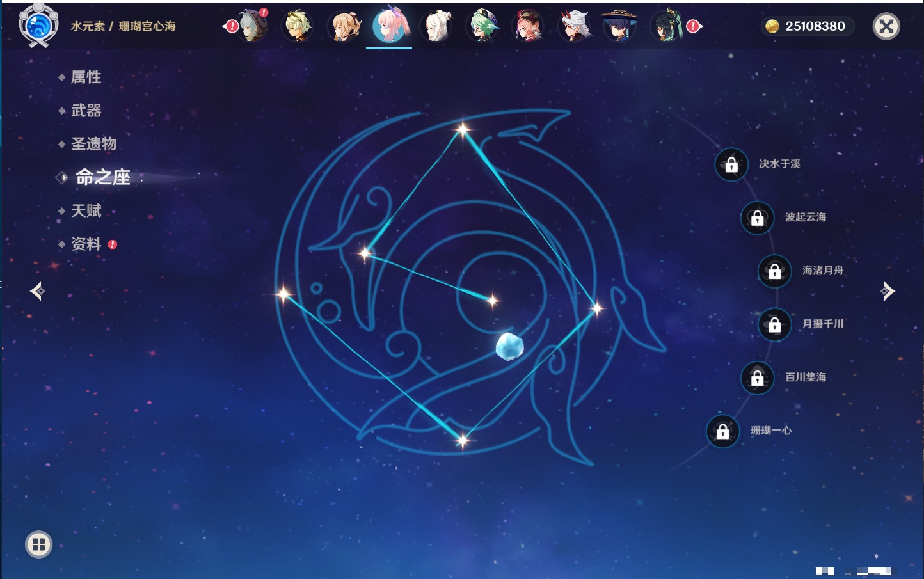The width and height of the screenshot is (924, 579).
Task: Open locked constellation 珊瑚一心
Action: 722,431
